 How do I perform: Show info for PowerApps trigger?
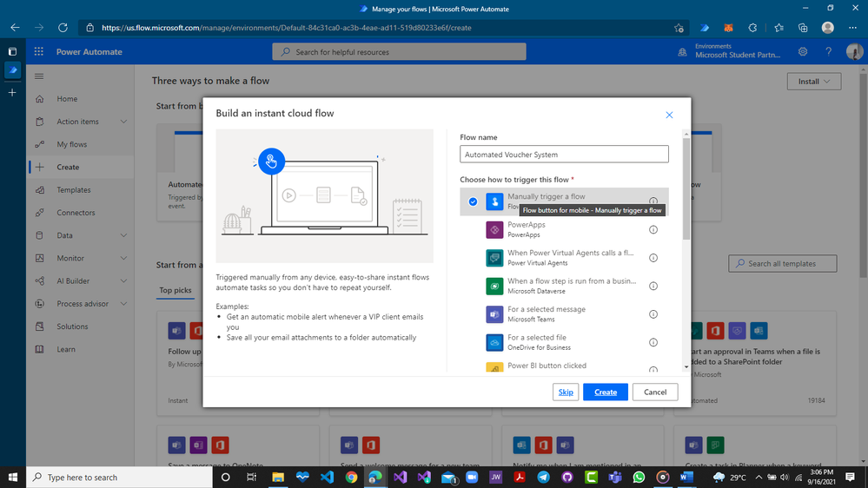(x=653, y=229)
